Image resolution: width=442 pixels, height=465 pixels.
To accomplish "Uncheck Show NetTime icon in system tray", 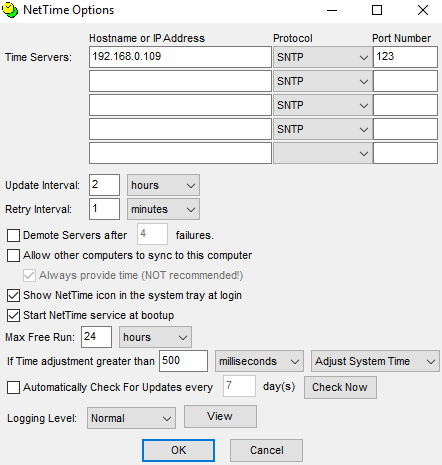I will pos(13,295).
